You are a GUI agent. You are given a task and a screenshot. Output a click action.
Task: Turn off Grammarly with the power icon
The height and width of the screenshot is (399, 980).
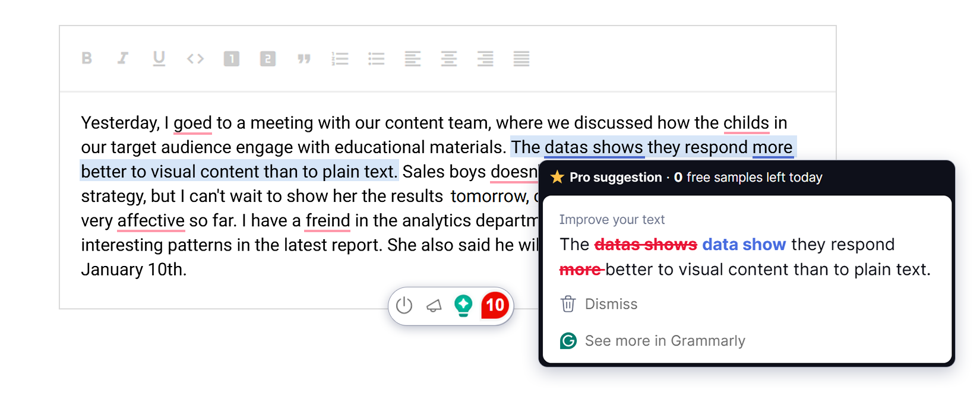(x=404, y=306)
